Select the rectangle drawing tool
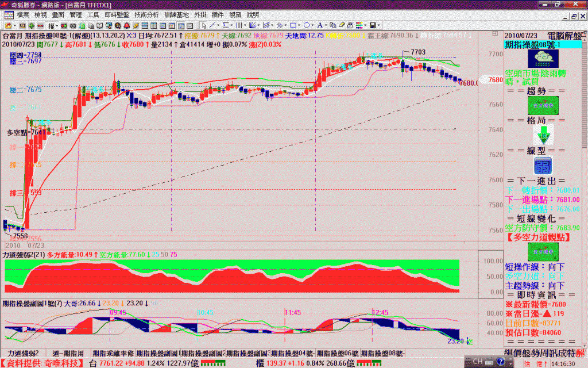The image size is (588, 368). pyautogui.click(x=293, y=25)
